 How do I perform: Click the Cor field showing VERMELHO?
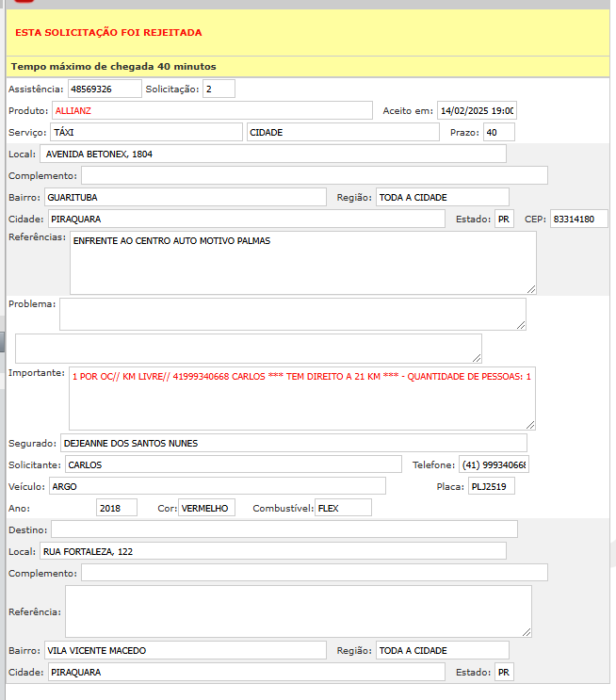point(206,508)
